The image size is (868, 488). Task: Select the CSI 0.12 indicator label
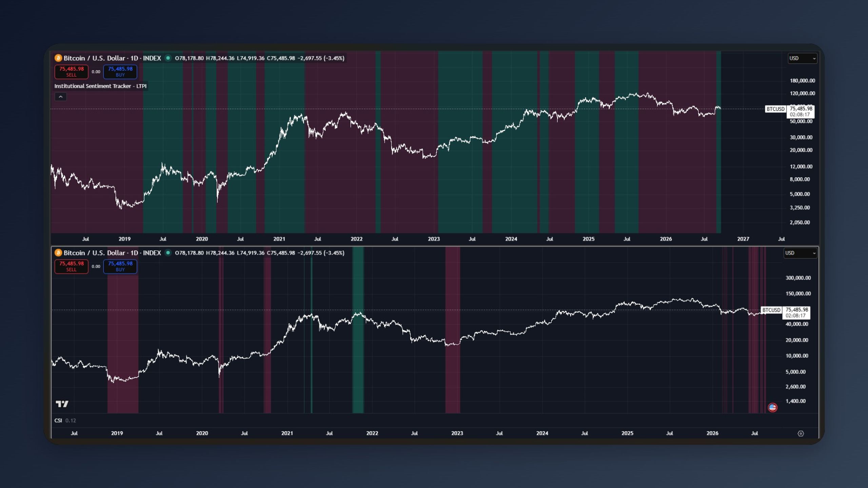point(65,421)
